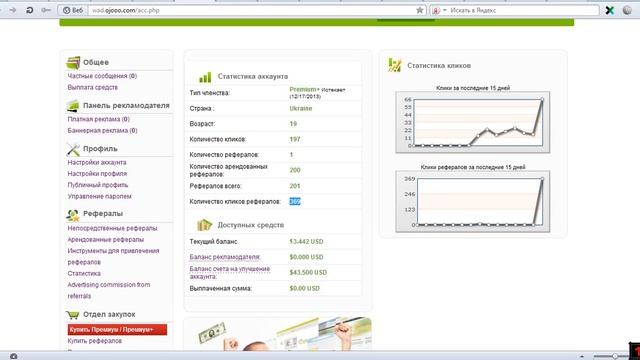Click the Отдел закупок shopping cart icon

point(73,315)
